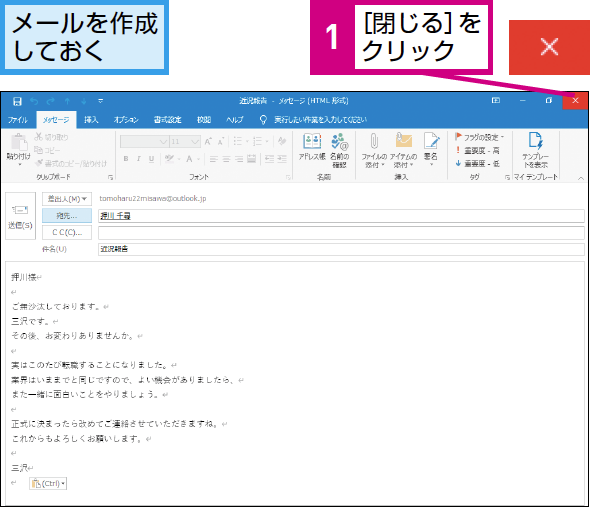The width and height of the screenshot is (600, 507).
Task: Click the decrease indent icon
Action: tap(269, 159)
